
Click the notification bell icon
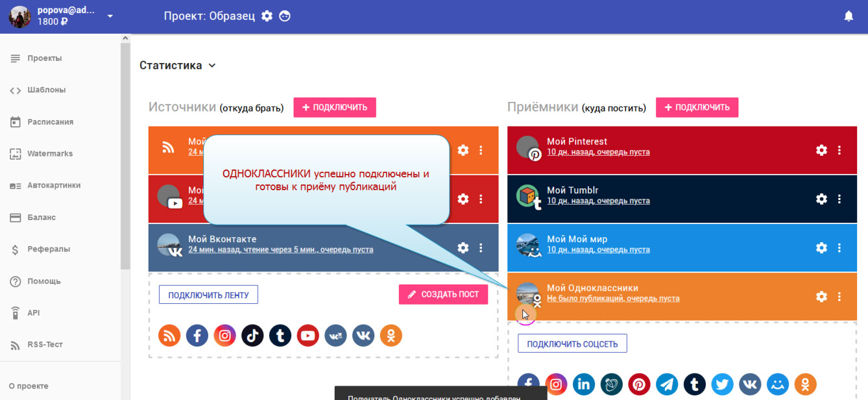tap(849, 16)
